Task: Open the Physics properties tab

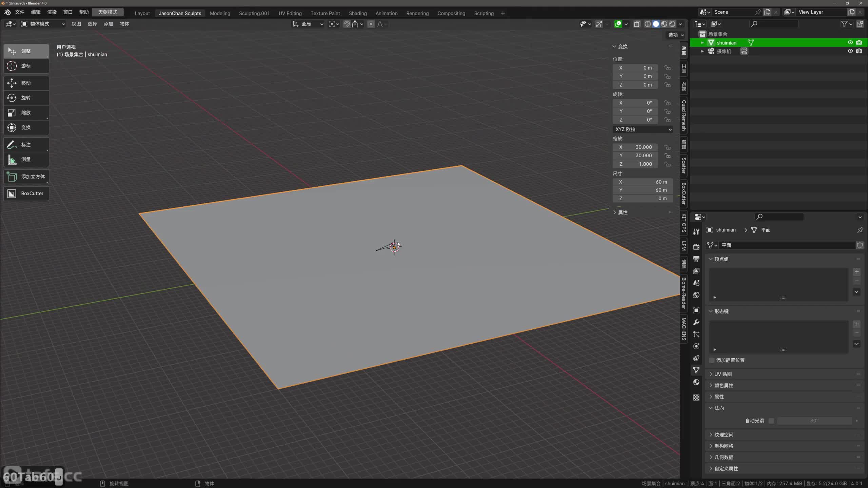Action: (x=696, y=346)
